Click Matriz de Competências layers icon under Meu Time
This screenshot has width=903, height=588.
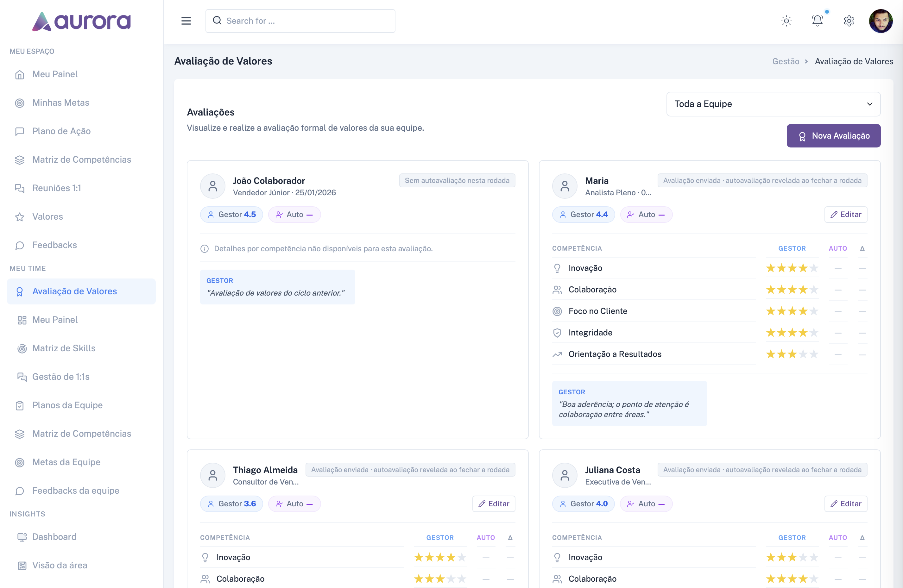click(x=20, y=434)
